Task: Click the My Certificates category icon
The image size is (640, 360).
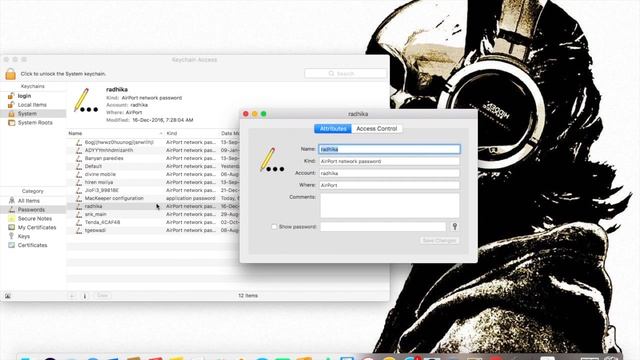Action: click(x=12, y=227)
